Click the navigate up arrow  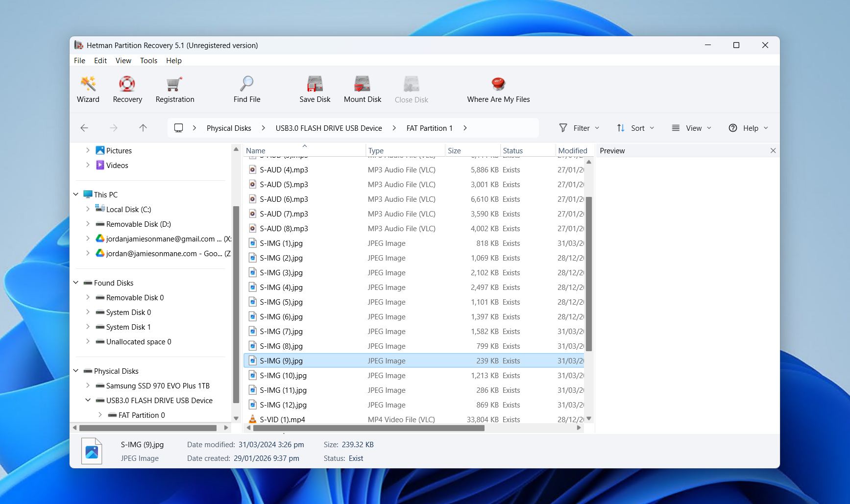point(143,128)
